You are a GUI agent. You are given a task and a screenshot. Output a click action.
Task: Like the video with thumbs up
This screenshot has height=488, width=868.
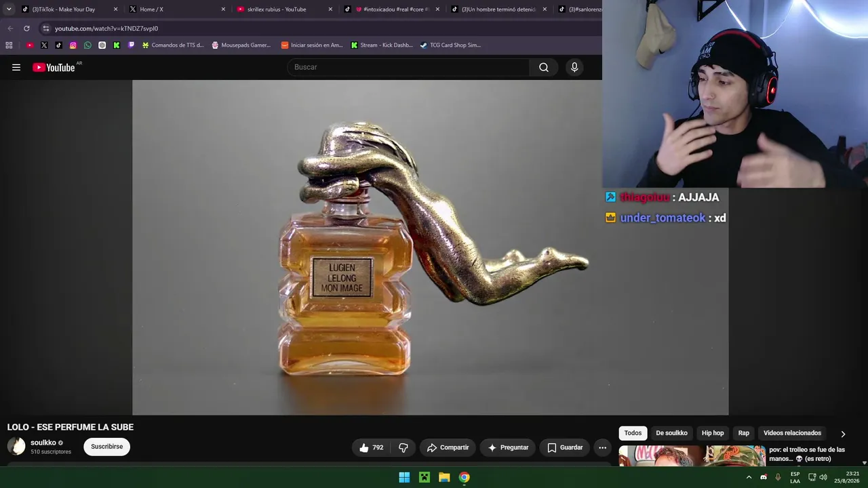(372, 447)
